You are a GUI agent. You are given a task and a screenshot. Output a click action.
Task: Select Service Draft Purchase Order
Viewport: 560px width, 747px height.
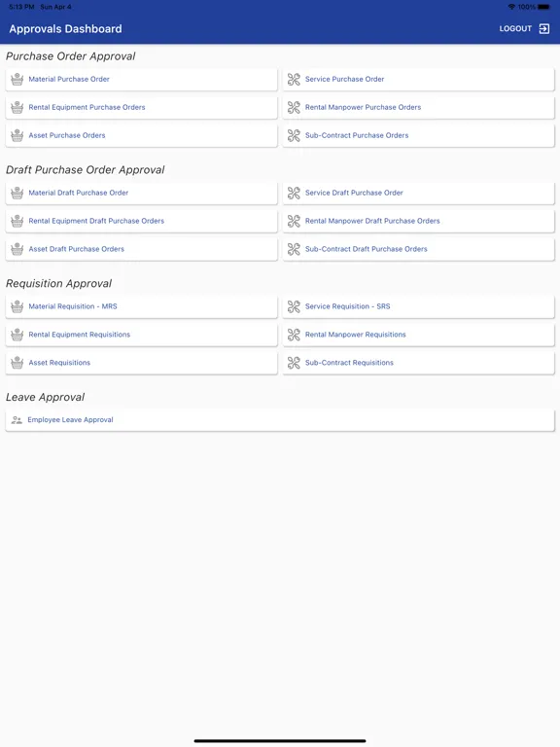pyautogui.click(x=418, y=193)
